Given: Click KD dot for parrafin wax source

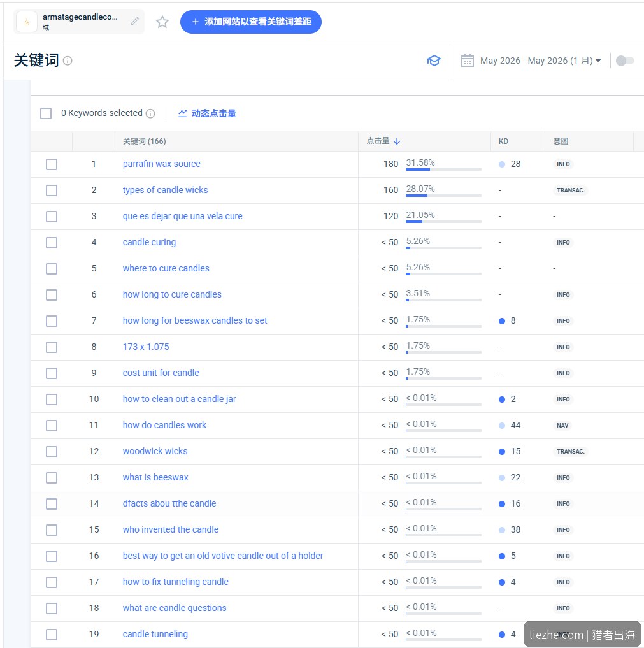Looking at the screenshot, I should pyautogui.click(x=502, y=164).
